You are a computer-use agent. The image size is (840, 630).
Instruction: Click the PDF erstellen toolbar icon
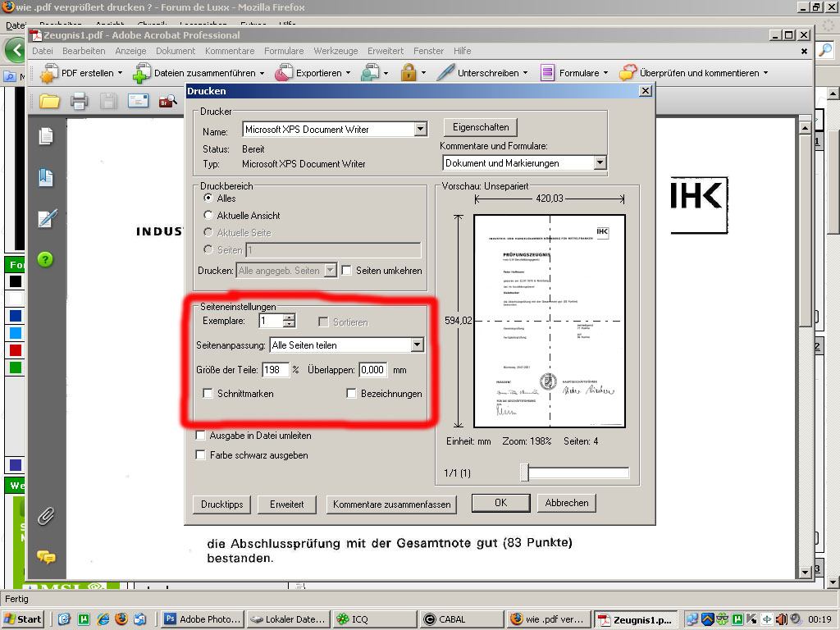tap(48, 73)
